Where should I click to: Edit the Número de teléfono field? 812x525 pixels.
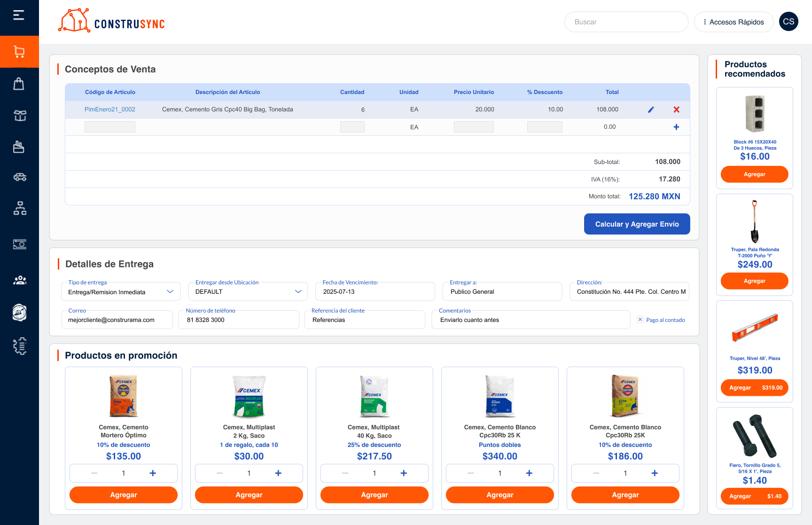(239, 320)
